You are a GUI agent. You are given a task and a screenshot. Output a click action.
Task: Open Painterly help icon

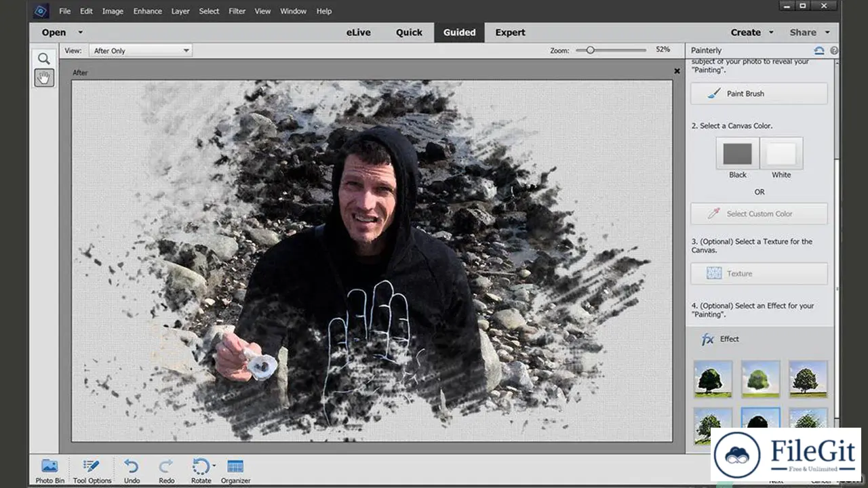(x=834, y=50)
